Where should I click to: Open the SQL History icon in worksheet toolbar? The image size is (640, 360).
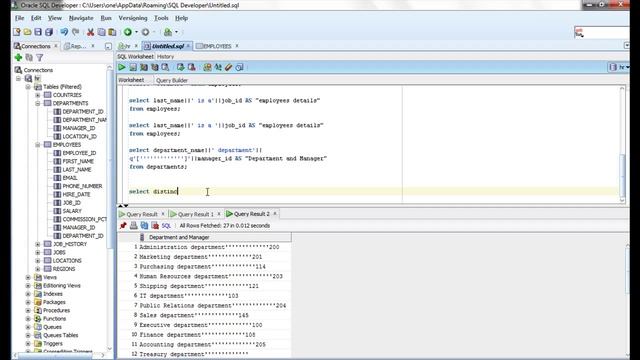239,67
